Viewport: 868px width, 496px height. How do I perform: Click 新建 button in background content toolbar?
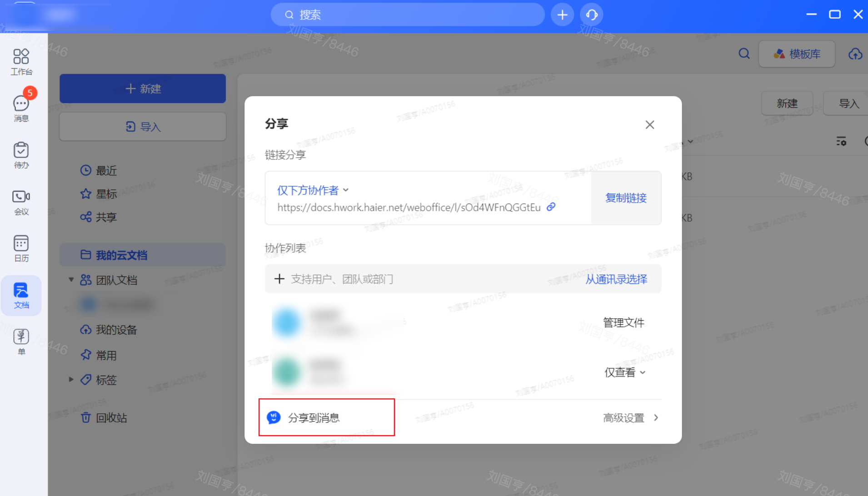click(787, 103)
